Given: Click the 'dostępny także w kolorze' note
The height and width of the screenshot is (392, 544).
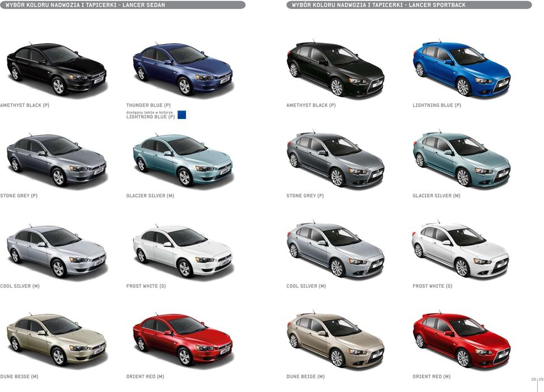Looking at the screenshot, I should 150,112.
